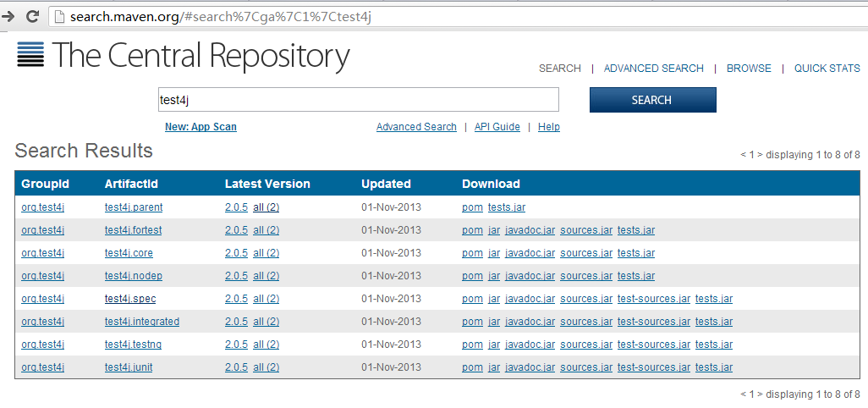Open version 2.0.5 of test4j.spec
868x408 pixels.
point(236,299)
